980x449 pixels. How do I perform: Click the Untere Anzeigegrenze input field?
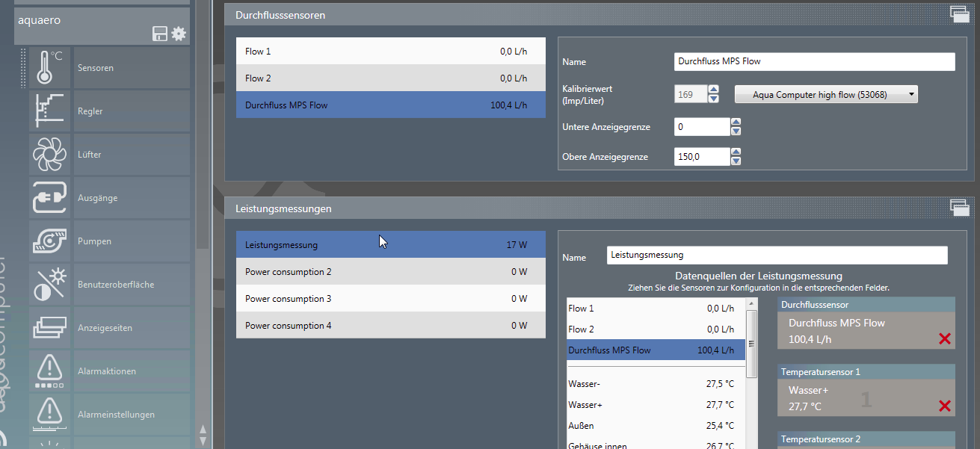(702, 127)
